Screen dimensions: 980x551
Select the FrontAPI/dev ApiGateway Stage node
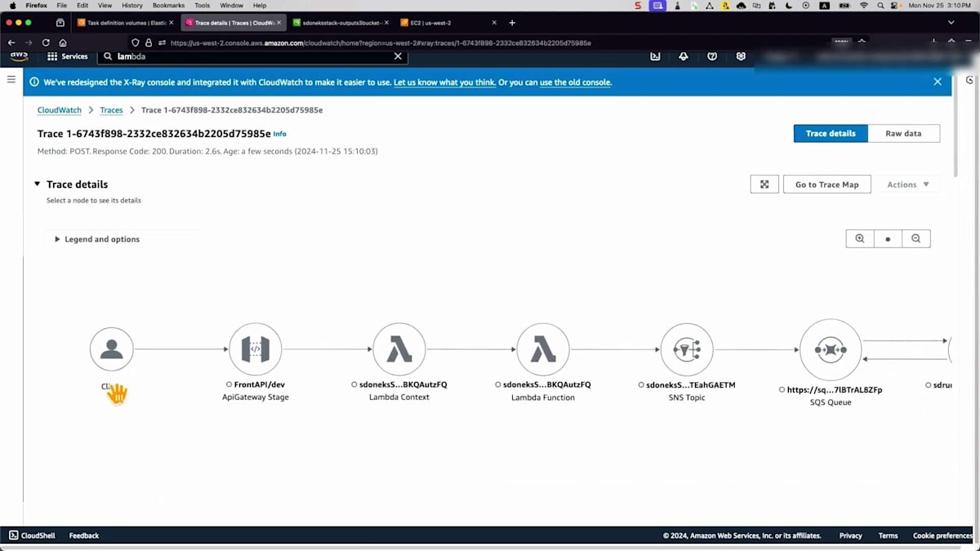256,349
